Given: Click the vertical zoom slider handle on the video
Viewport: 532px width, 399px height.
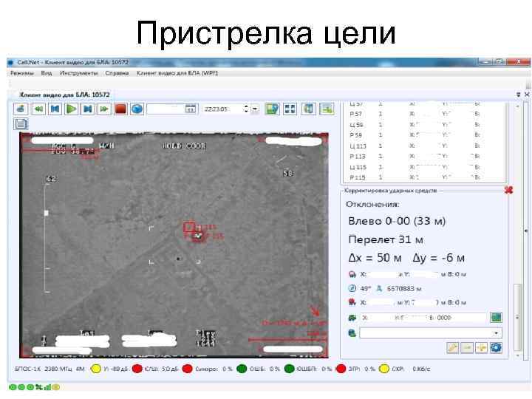Looking at the screenshot, I should (x=46, y=213).
